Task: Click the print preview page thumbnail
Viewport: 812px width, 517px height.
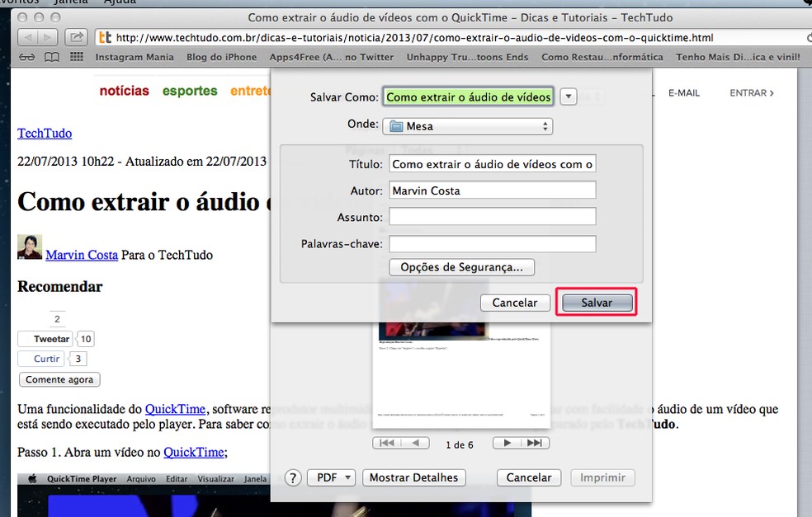Action: click(461, 375)
